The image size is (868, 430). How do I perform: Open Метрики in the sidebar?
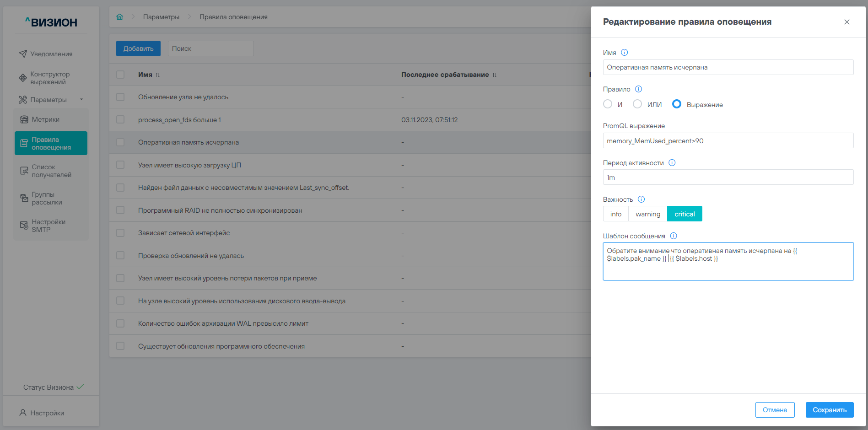(45, 119)
